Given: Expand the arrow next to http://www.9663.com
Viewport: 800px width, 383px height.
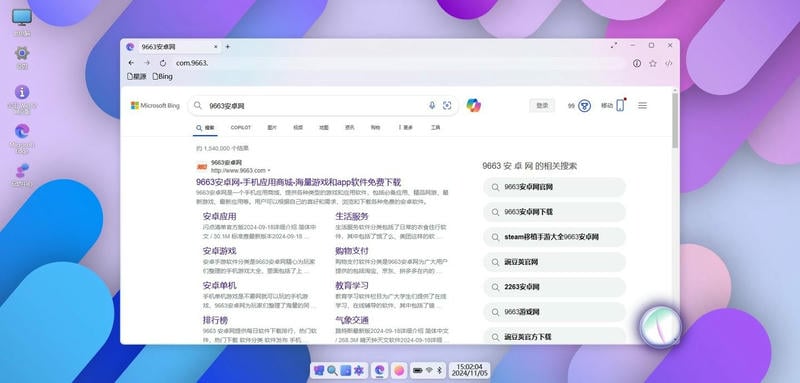Looking at the screenshot, I should click(x=269, y=170).
